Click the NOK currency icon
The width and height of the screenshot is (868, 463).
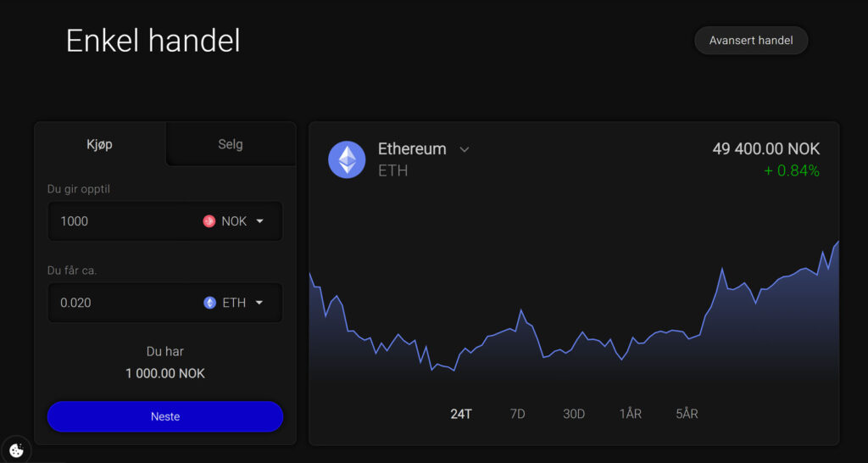tap(209, 221)
